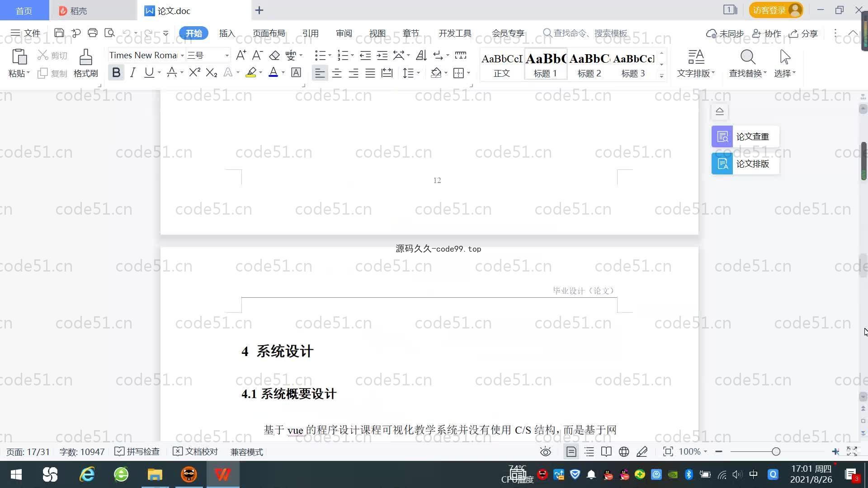The image size is (868, 488).
Task: Expand line spacing options
Action: pos(419,73)
